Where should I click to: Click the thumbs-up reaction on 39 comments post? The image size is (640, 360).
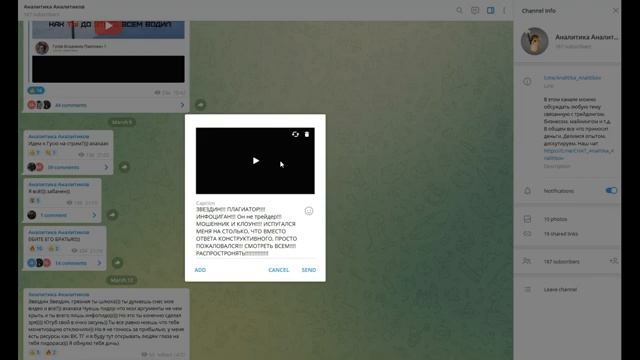click(34, 153)
